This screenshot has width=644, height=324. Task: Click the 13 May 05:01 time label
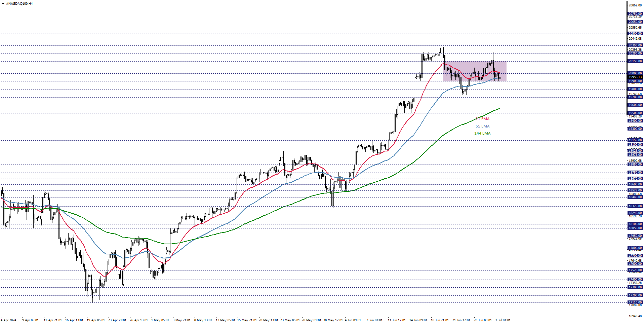[226, 320]
